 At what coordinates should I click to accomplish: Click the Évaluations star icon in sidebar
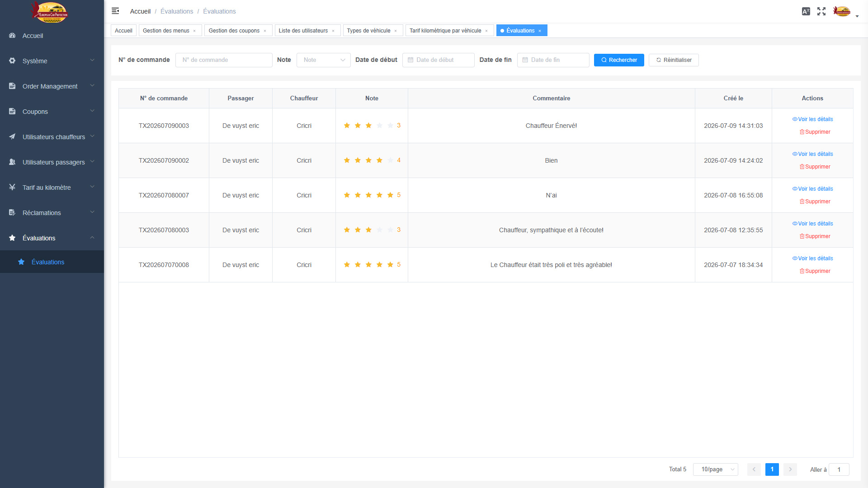pos(12,238)
